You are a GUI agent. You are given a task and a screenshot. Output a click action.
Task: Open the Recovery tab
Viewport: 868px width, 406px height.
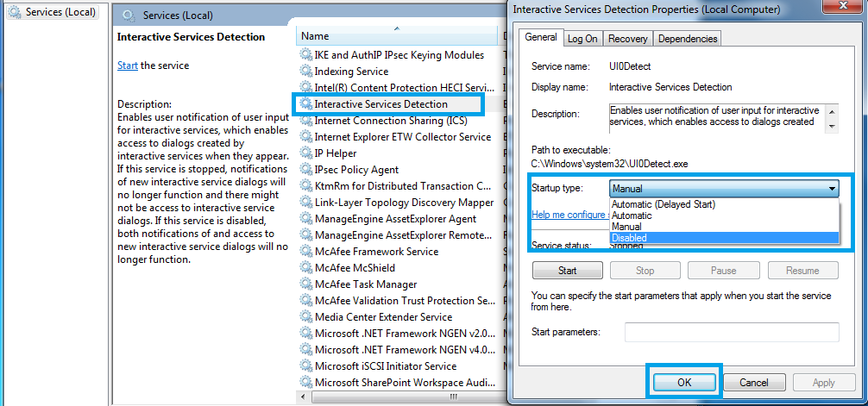click(628, 39)
